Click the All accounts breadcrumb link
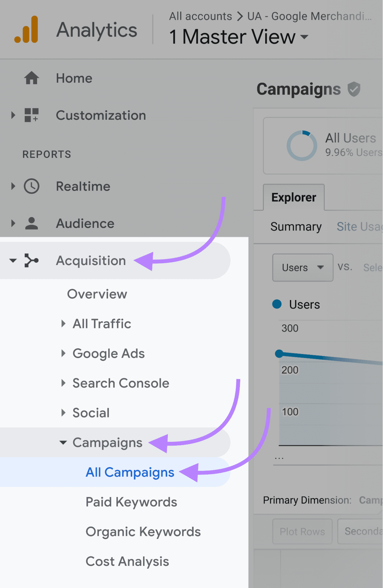This screenshot has height=588, width=383. (200, 16)
